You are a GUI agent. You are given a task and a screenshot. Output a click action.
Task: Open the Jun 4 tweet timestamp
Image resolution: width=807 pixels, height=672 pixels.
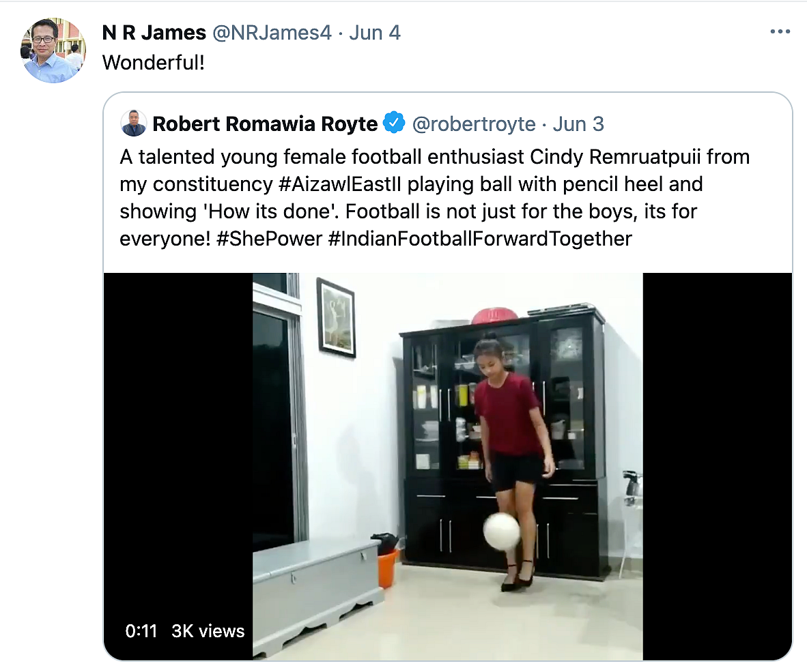click(x=375, y=33)
